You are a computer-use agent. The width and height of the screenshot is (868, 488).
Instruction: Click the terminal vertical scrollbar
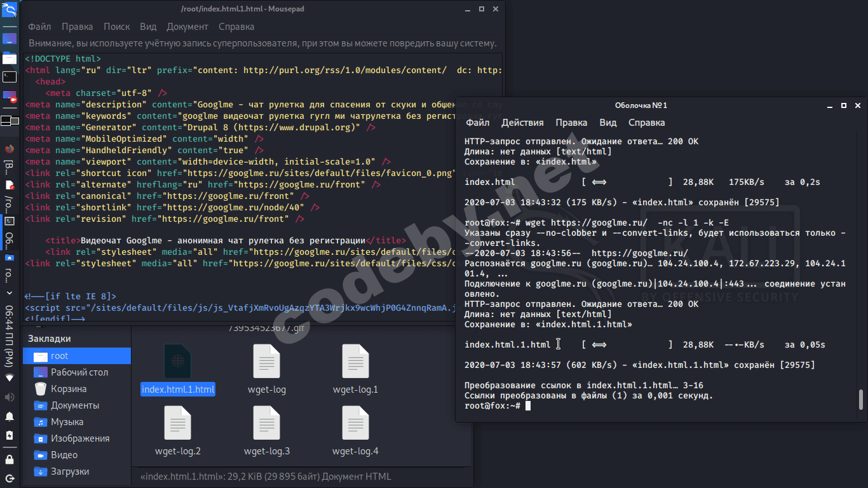click(x=861, y=399)
